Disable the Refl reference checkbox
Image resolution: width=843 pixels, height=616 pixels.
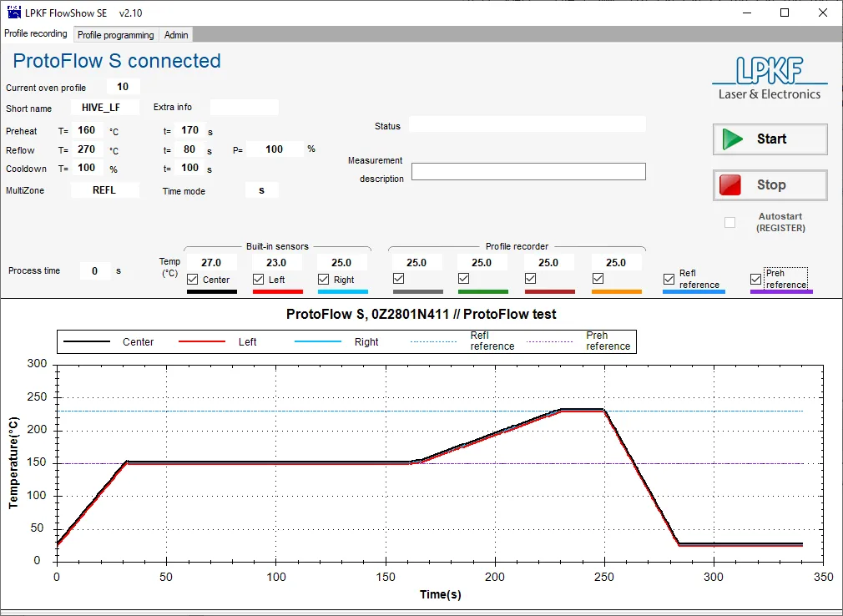click(x=669, y=279)
